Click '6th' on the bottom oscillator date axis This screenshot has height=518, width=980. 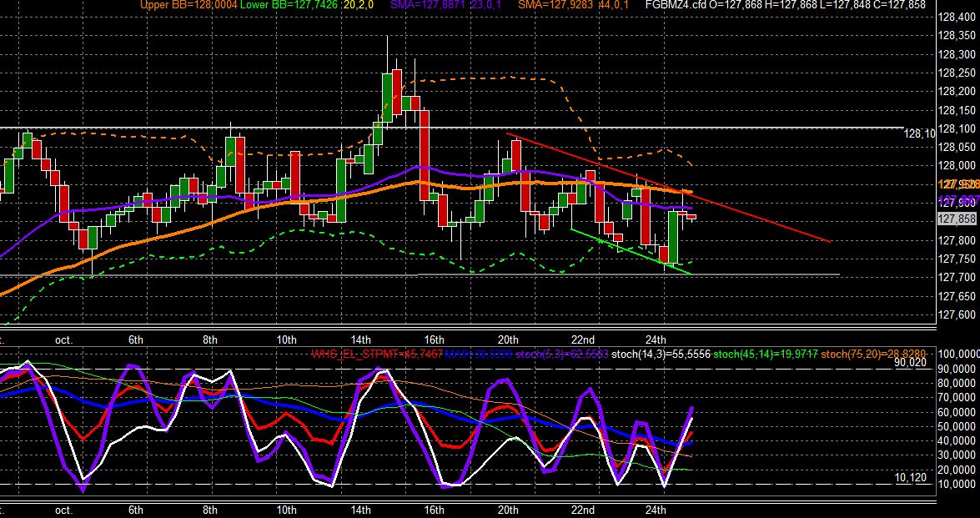coord(136,510)
